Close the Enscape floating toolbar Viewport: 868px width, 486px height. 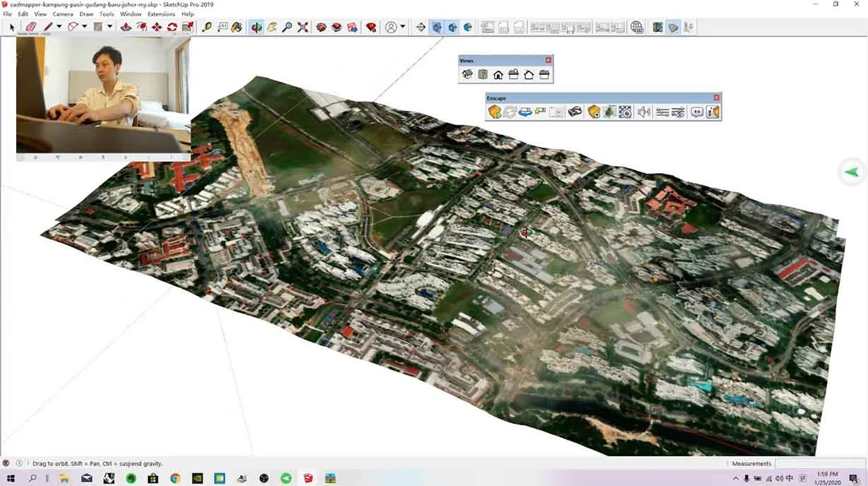[716, 98]
